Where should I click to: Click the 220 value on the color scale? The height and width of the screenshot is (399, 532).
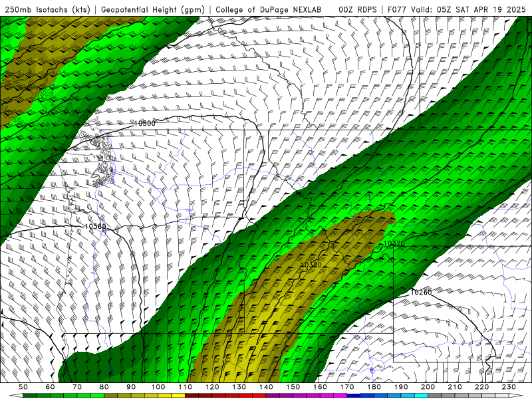(x=481, y=387)
